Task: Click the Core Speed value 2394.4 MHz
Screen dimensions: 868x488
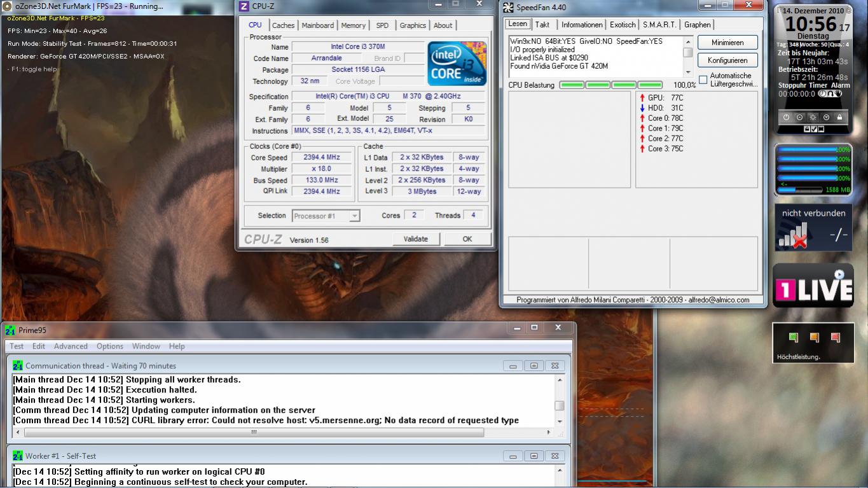Action: pos(322,158)
